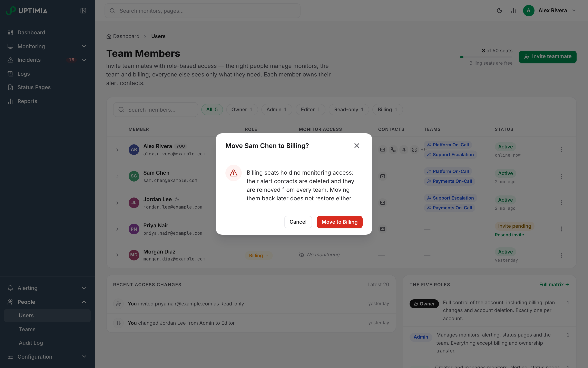Click Alex Rivera's phone contact icon
The height and width of the screenshot is (368, 588).
[x=393, y=150]
